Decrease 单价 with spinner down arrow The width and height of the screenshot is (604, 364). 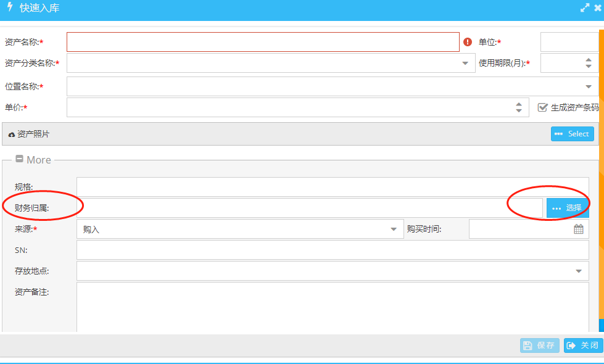coord(519,110)
